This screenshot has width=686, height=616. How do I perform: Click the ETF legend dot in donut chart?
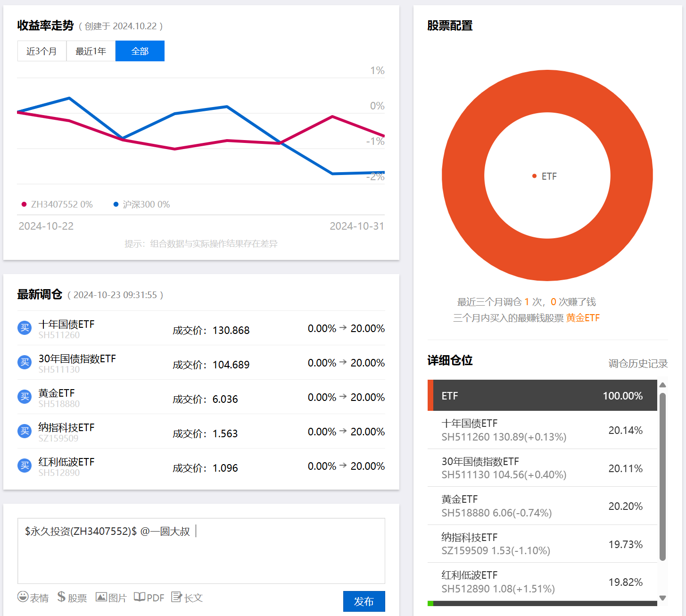coord(534,176)
